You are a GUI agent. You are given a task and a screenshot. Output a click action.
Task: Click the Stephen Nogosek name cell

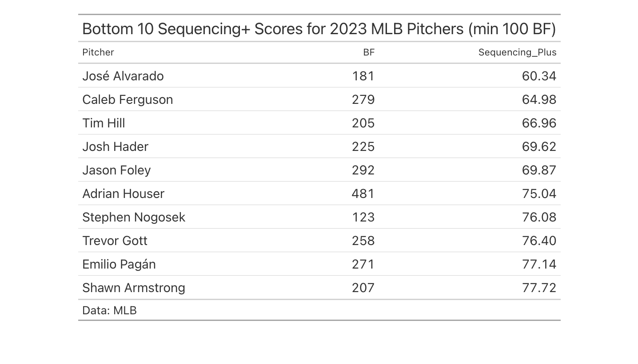point(134,217)
